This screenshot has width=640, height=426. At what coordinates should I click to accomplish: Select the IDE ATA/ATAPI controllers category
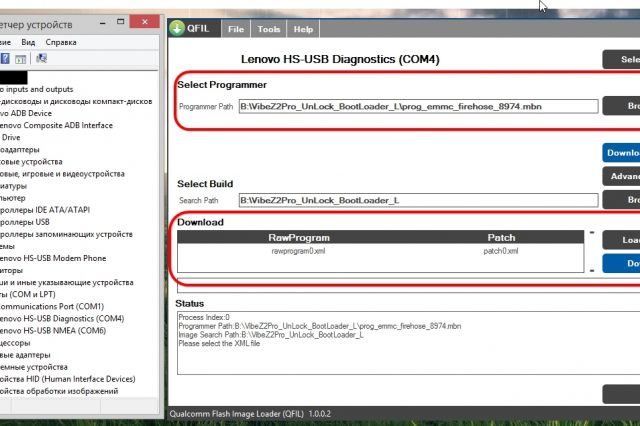coord(45,210)
